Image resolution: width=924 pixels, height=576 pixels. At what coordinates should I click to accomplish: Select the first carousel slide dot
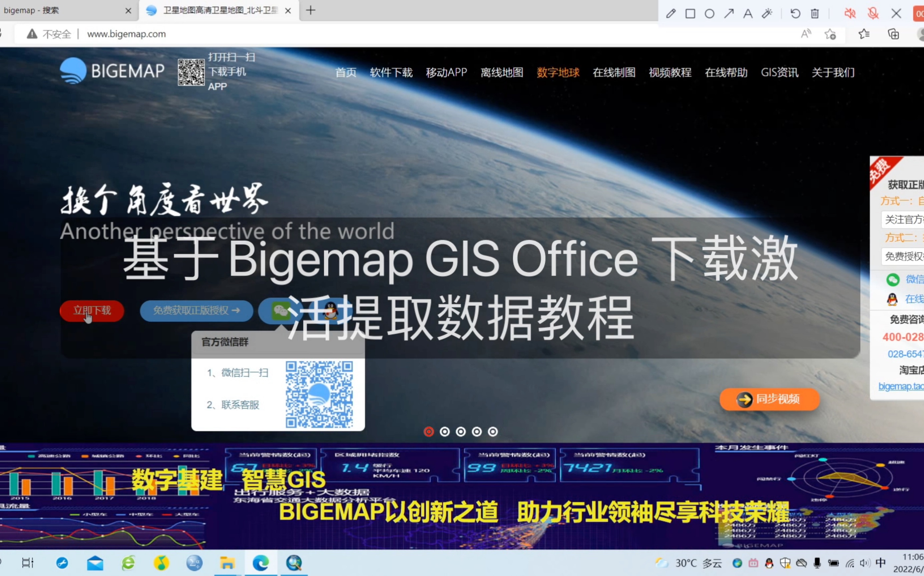pos(429,432)
